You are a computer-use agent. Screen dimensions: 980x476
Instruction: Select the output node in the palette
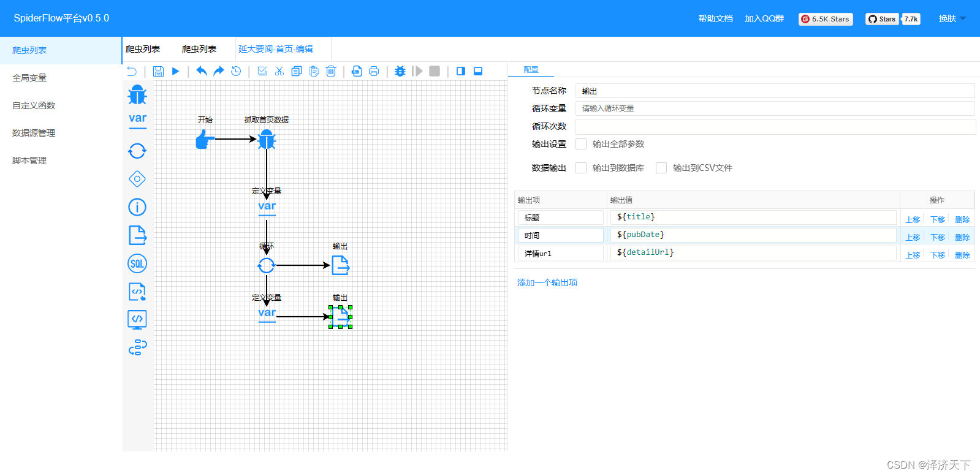tap(137, 235)
